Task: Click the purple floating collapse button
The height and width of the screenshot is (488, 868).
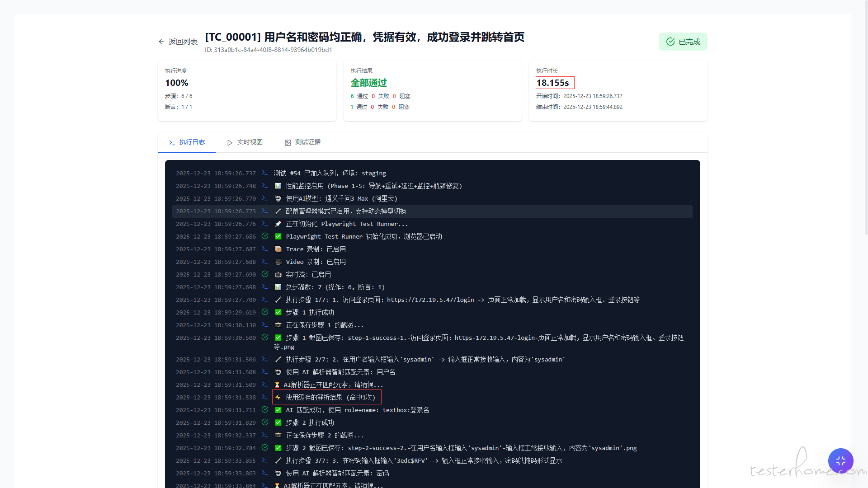Action: tap(840, 460)
